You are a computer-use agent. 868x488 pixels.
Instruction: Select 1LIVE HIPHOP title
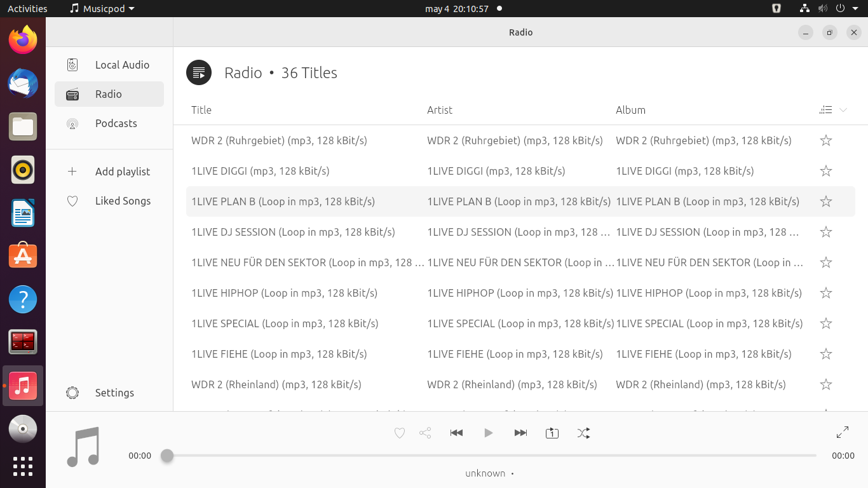(284, 293)
